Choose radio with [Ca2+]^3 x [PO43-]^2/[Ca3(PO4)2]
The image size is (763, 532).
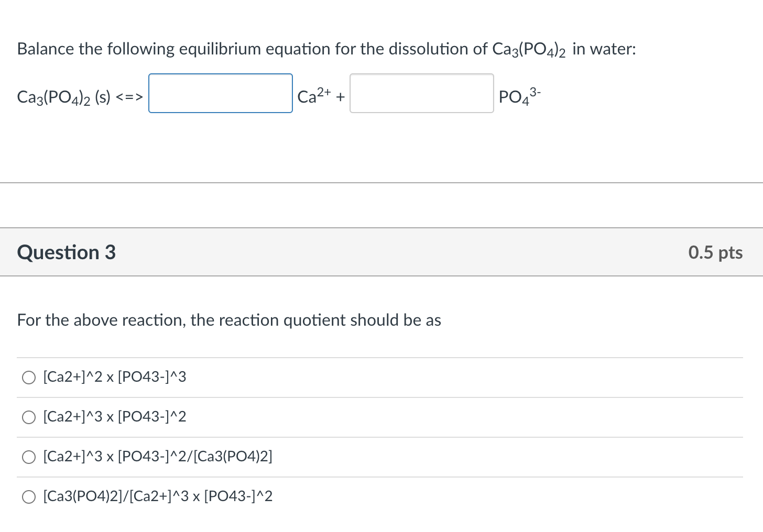point(29,457)
